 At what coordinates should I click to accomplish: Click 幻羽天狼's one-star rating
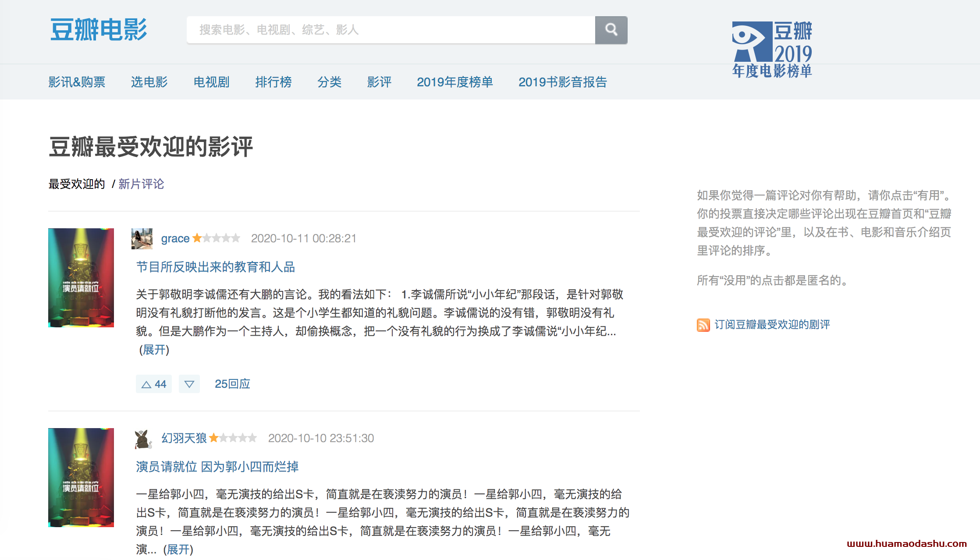tap(233, 438)
